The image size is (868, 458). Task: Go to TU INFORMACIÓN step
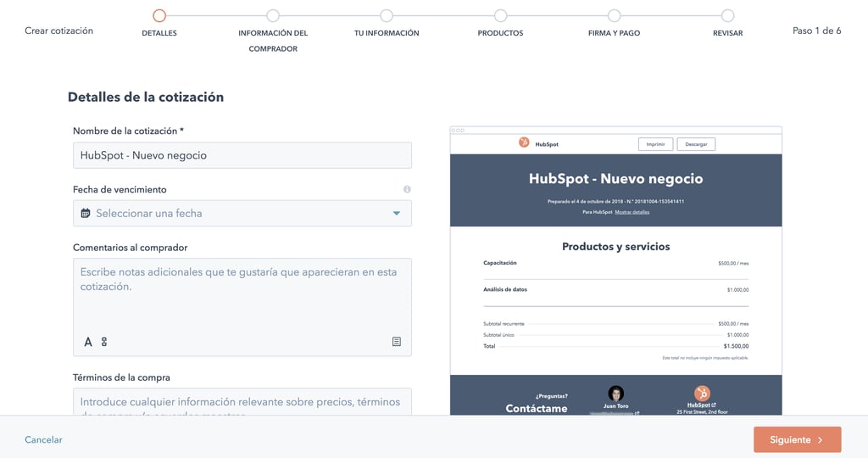click(x=387, y=15)
